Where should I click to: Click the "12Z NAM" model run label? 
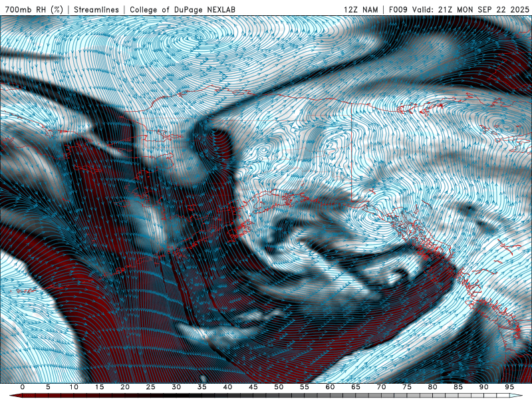(x=360, y=9)
